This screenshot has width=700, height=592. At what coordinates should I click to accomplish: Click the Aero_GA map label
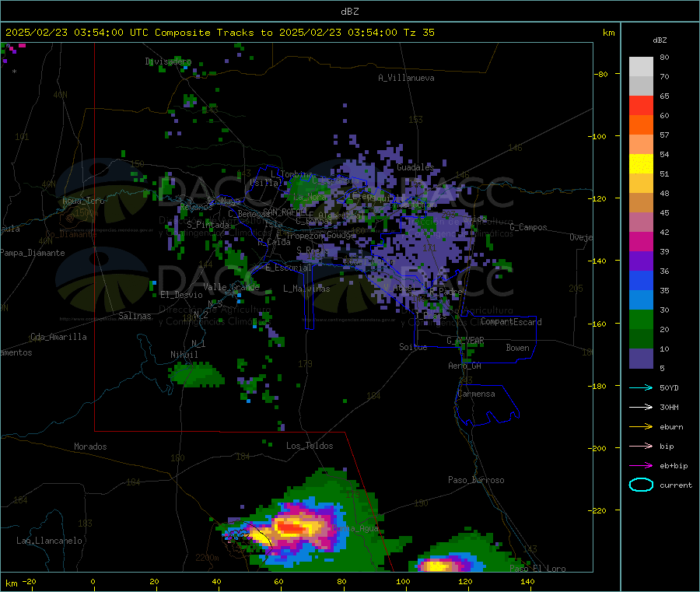coord(464,366)
